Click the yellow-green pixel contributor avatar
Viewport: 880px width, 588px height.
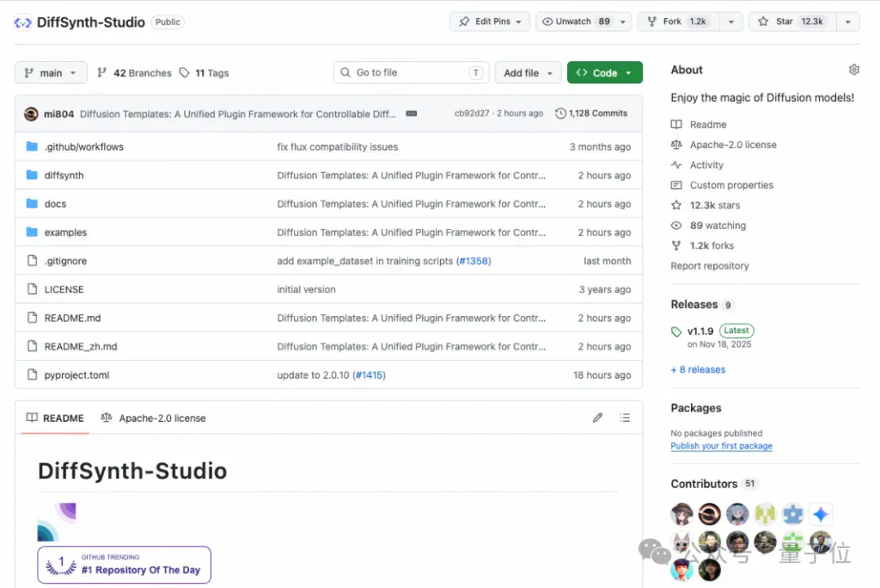(765, 514)
